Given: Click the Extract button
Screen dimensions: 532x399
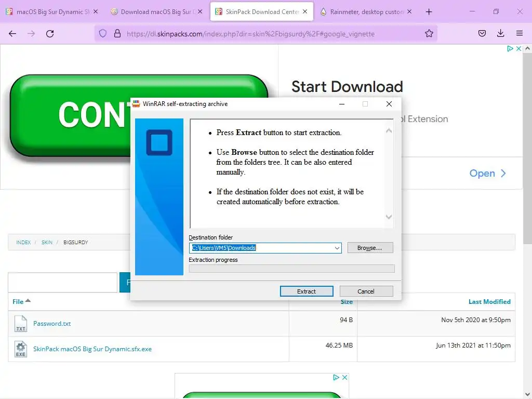Looking at the screenshot, I should point(307,291).
